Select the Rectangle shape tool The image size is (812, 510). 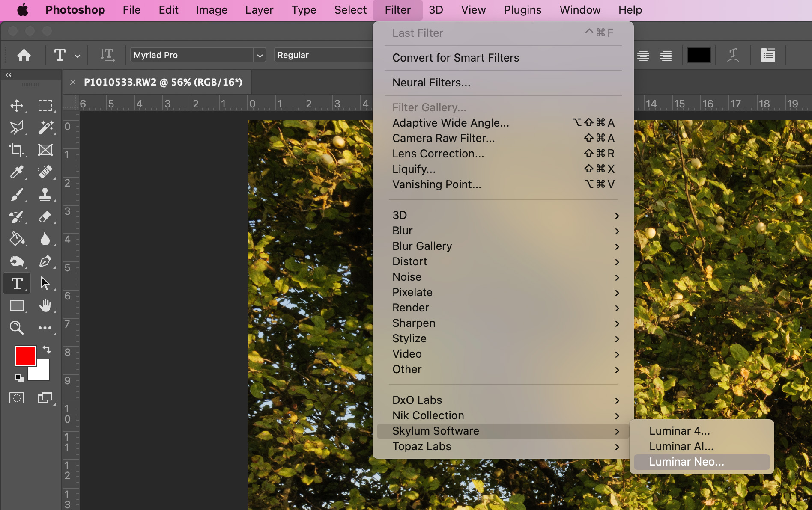pyautogui.click(x=17, y=305)
